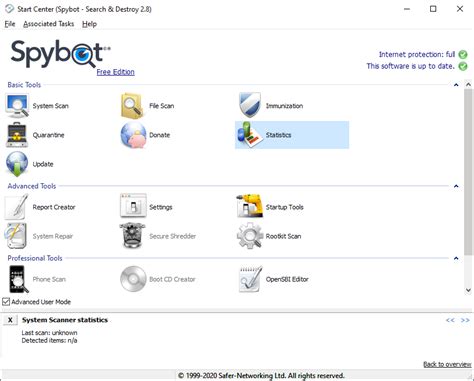Open the Report Creator pen icon
Screen dimensions: 474x381
pos(16,207)
